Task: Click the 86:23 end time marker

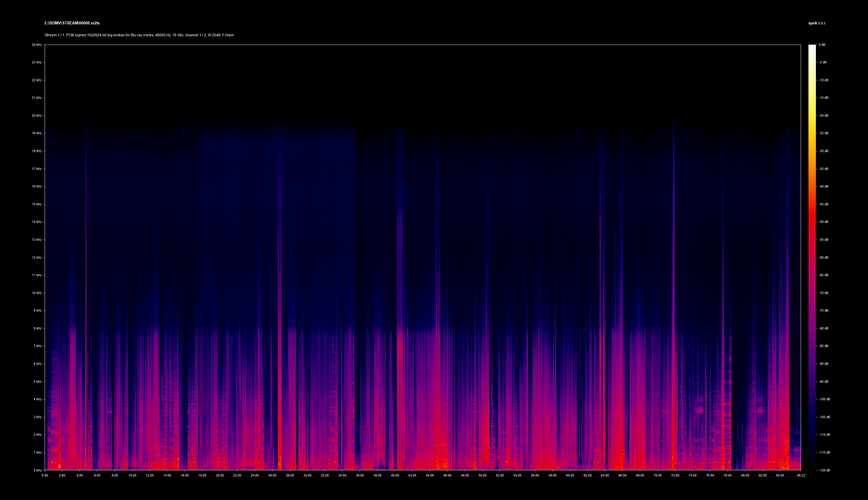Action: pyautogui.click(x=801, y=475)
